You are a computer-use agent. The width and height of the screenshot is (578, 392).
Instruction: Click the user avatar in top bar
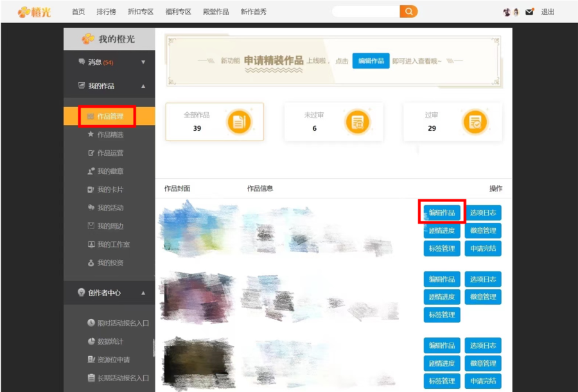point(511,12)
